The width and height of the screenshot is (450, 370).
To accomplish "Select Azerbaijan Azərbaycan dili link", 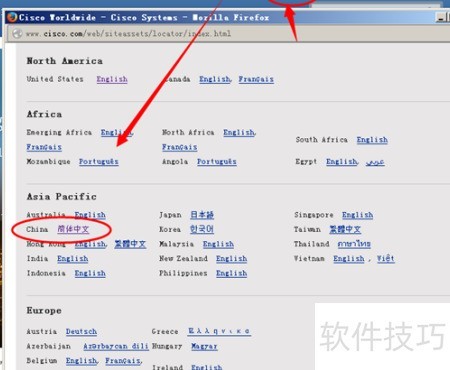I will (116, 346).
